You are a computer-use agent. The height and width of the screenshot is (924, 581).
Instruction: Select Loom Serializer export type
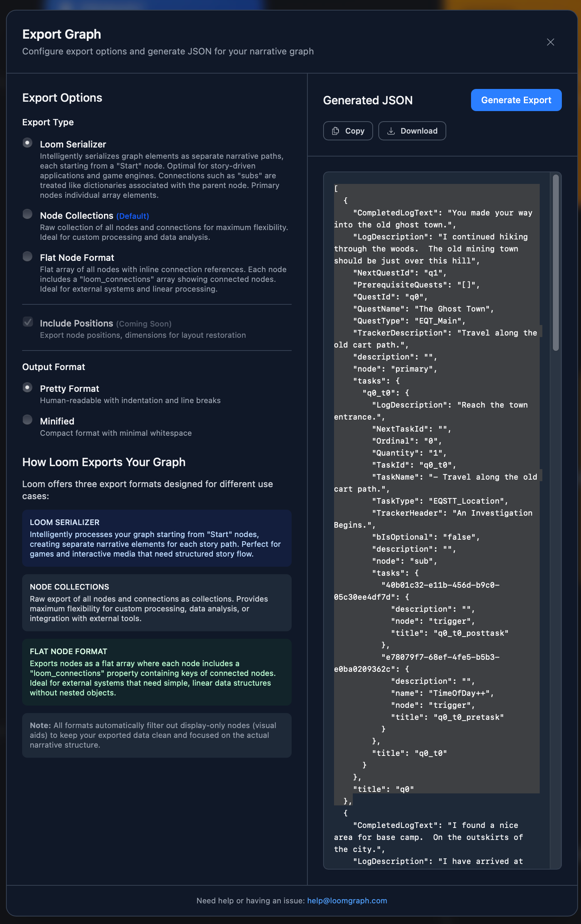(x=27, y=143)
